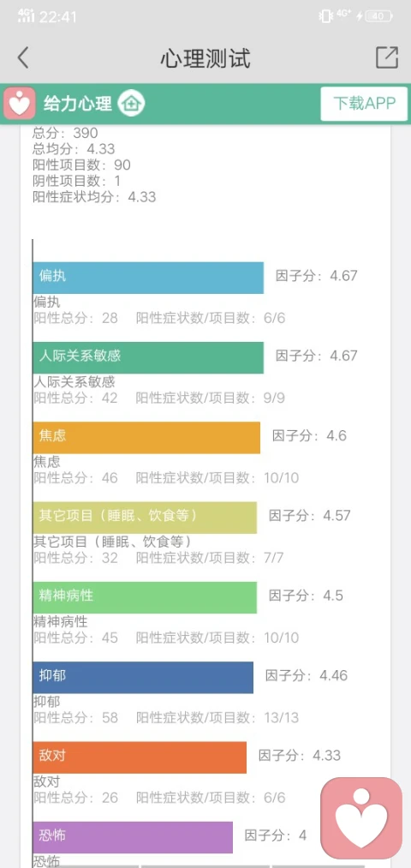Tap the battery indicator in status bar

[x=379, y=16]
